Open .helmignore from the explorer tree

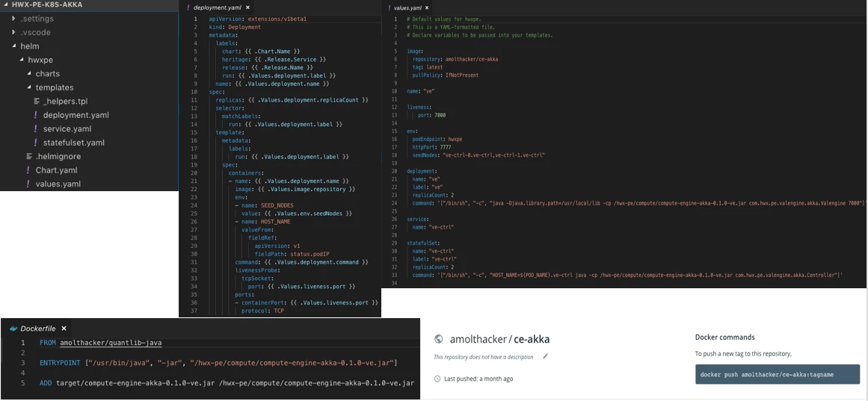pos(58,157)
